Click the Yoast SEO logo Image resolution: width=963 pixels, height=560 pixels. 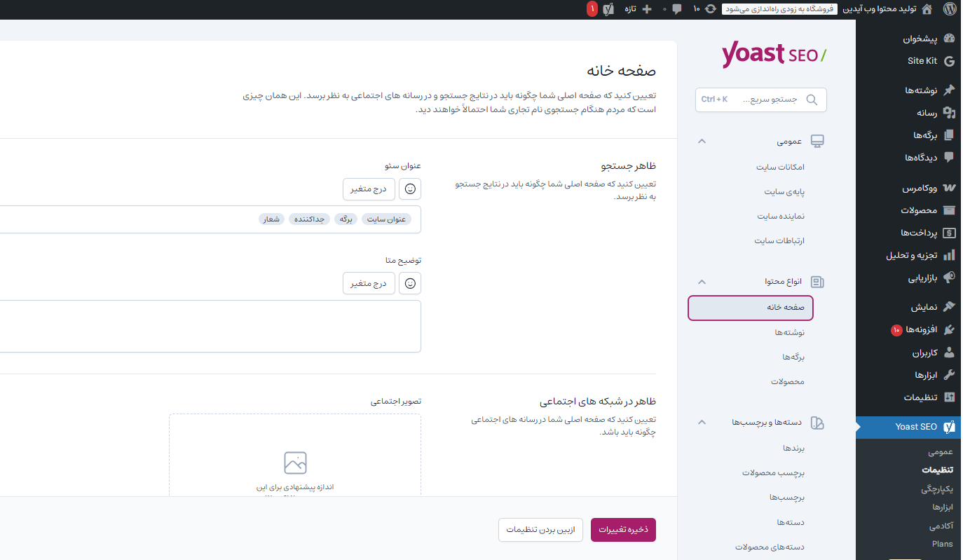point(774,55)
